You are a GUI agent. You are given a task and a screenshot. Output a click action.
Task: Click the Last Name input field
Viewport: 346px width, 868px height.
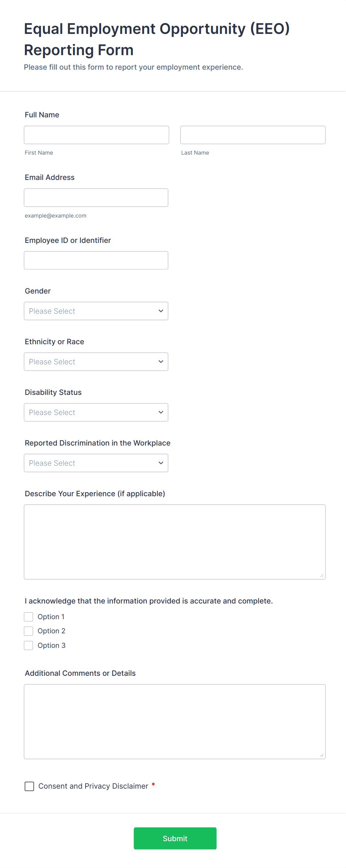point(253,135)
